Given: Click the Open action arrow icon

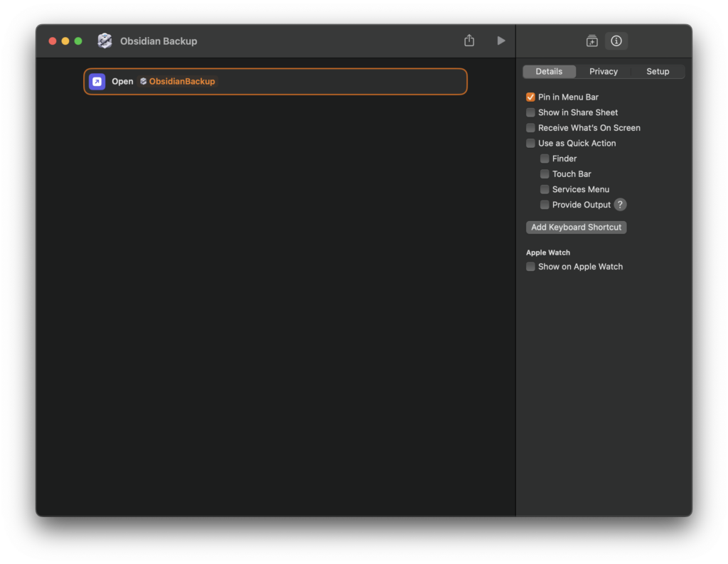Looking at the screenshot, I should (x=97, y=81).
